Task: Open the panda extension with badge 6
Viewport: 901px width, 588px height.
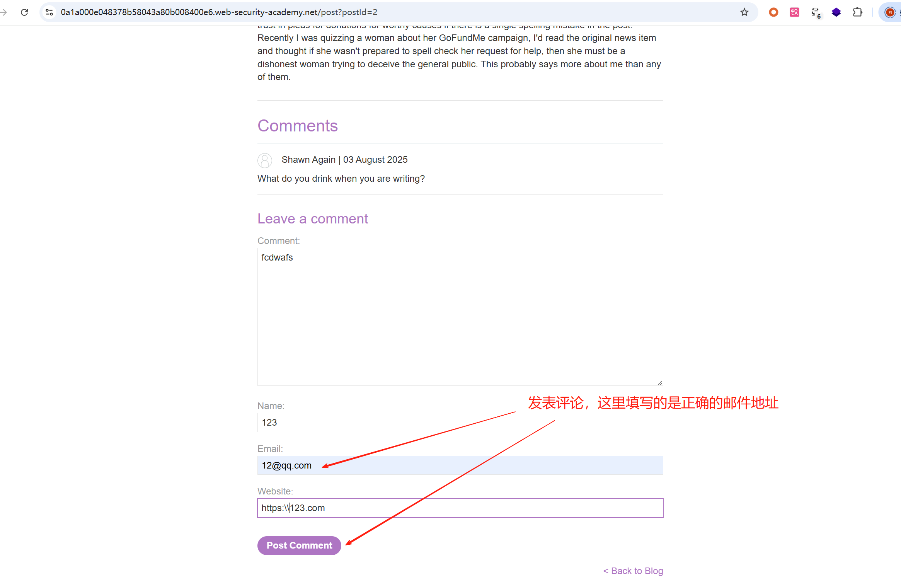Action: [x=816, y=13]
